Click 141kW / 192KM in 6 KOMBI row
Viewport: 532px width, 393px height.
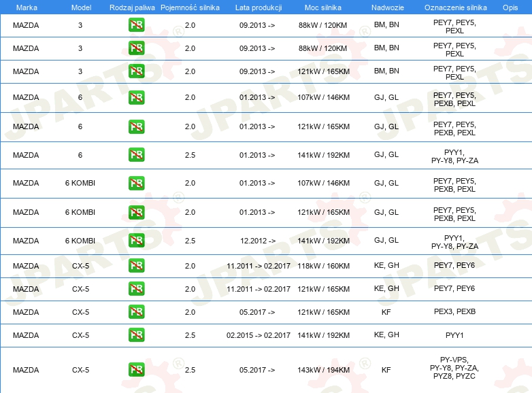click(323, 241)
